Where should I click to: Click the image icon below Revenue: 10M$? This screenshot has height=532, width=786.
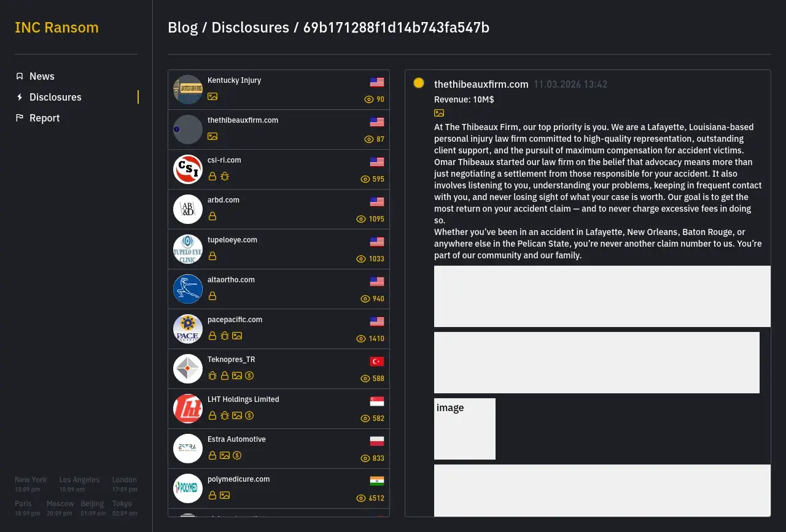(x=439, y=113)
